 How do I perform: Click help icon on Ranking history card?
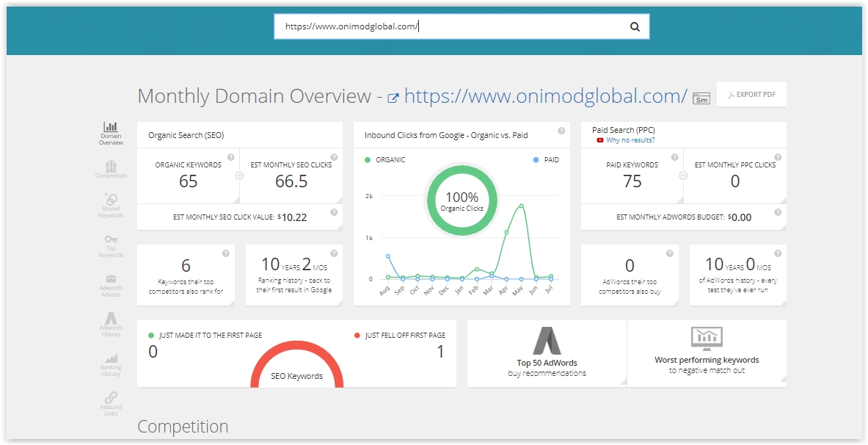(334, 253)
